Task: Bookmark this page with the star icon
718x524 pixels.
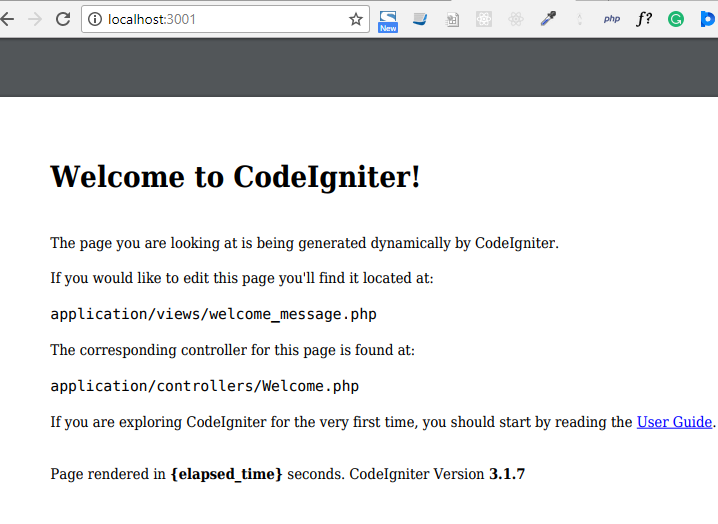Action: click(356, 19)
